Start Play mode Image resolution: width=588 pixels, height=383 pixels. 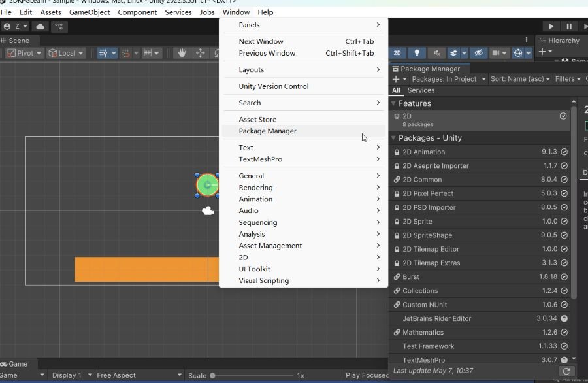[x=551, y=27]
